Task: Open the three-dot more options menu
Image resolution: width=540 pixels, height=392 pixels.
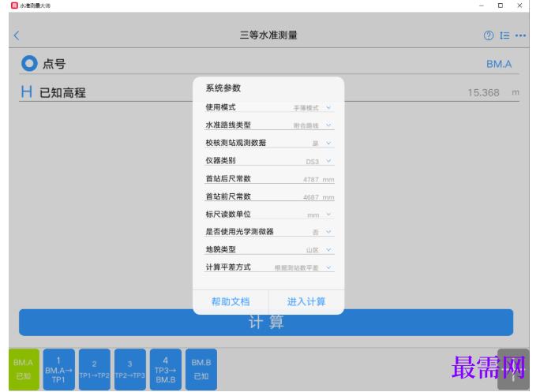Action: [520, 35]
